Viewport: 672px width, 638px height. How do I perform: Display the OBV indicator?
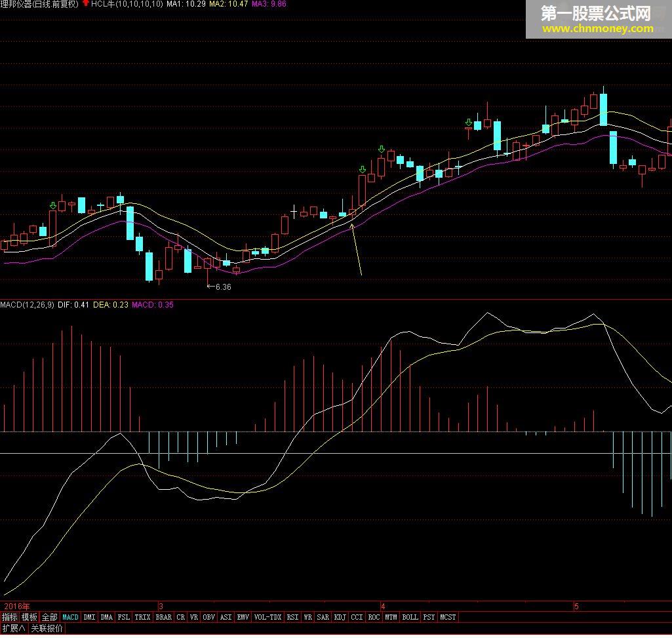208,617
